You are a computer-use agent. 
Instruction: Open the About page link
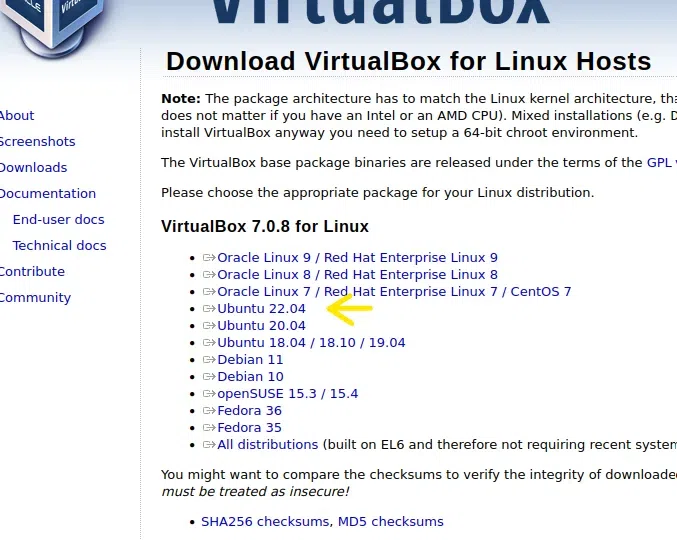[x=16, y=116]
